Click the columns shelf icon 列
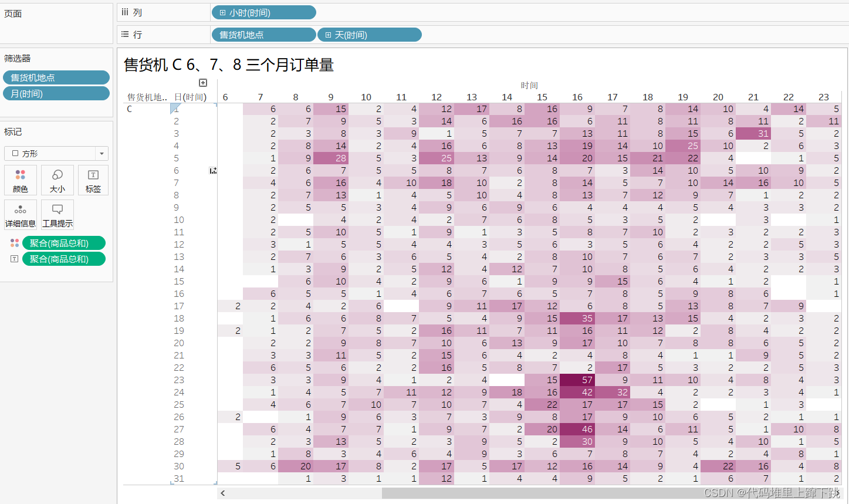 tap(125, 12)
